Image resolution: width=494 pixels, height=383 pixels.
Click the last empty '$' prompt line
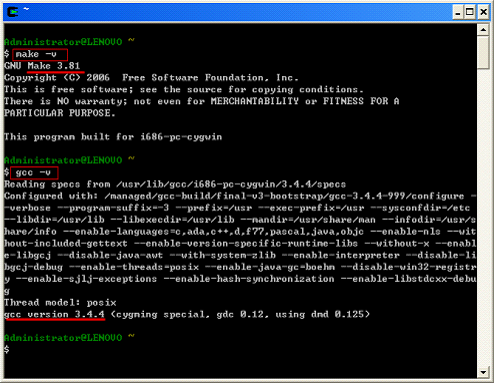coord(7,350)
